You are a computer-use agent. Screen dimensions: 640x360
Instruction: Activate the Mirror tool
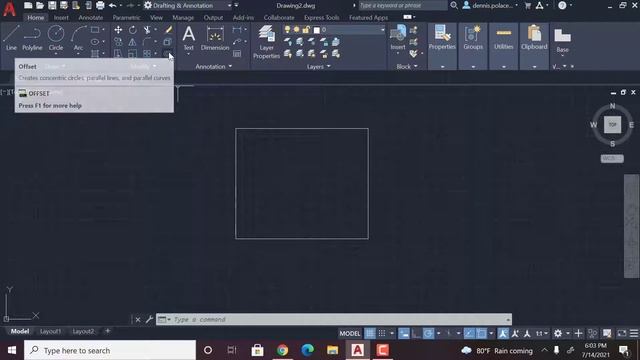133,42
